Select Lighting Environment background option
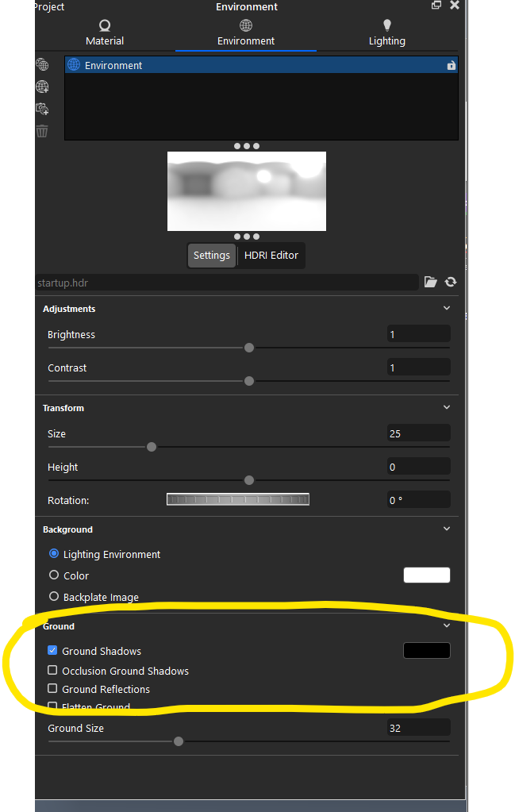This screenshot has width=515, height=812. (x=54, y=553)
